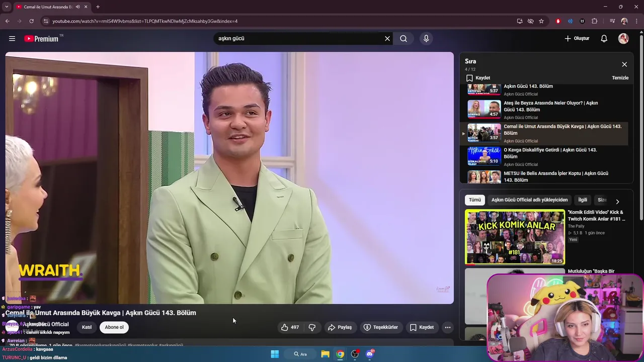Open the black cat mask extension
The image size is (644, 362).
click(582, 21)
